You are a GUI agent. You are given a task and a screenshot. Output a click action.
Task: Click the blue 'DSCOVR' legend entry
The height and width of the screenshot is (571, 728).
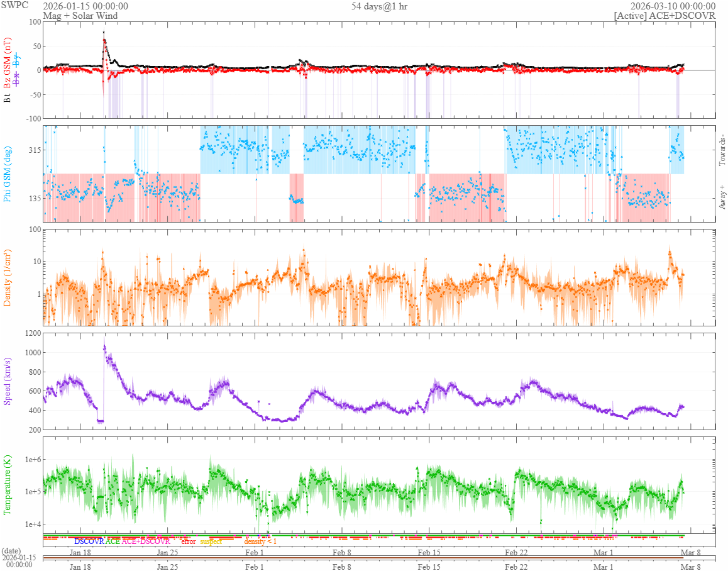click(89, 541)
